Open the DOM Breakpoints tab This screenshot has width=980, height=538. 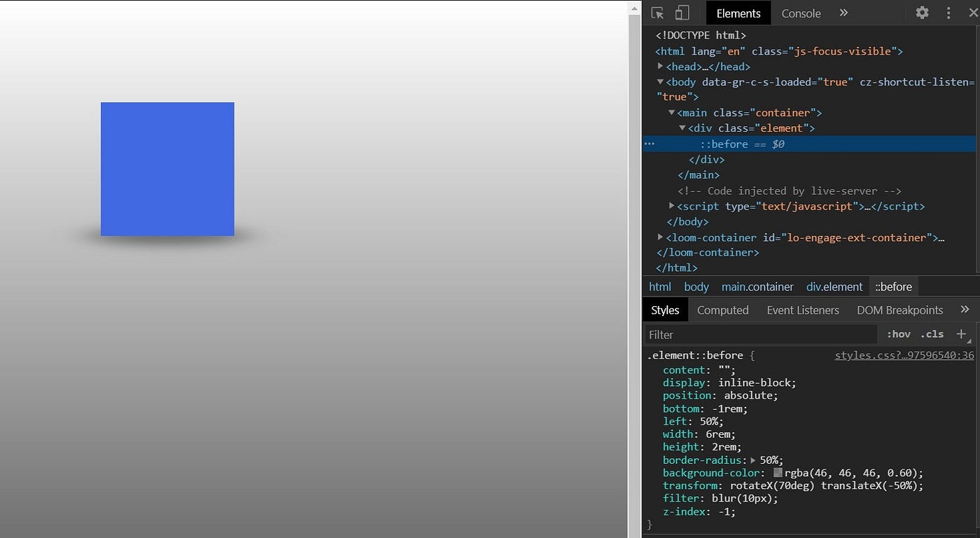pyautogui.click(x=899, y=310)
